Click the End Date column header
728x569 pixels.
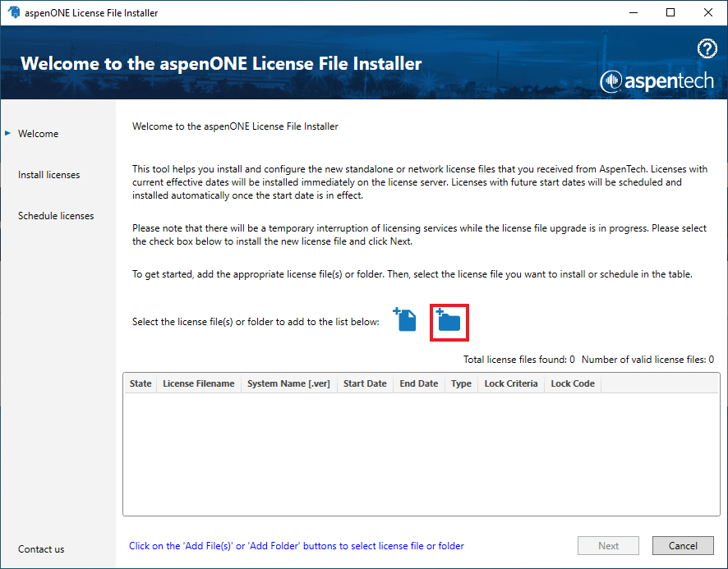point(419,383)
